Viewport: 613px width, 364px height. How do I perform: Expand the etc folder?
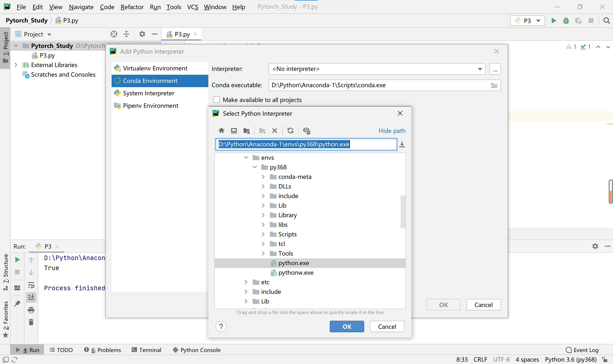[246, 282]
